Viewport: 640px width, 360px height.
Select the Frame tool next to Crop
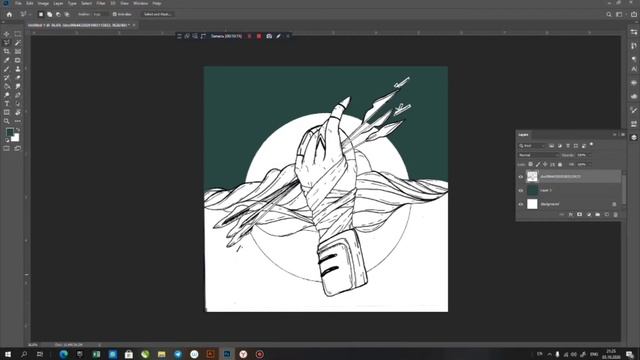click(18, 51)
